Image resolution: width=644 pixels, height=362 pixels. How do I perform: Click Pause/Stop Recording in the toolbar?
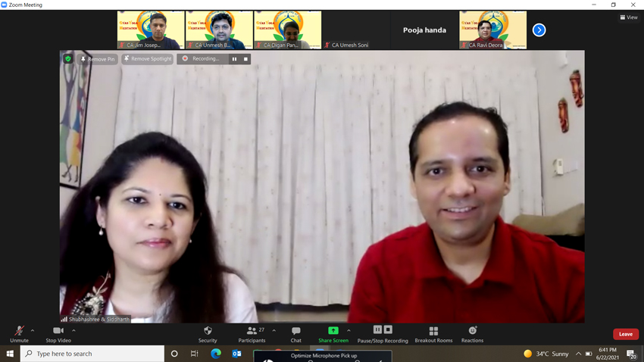pyautogui.click(x=383, y=333)
